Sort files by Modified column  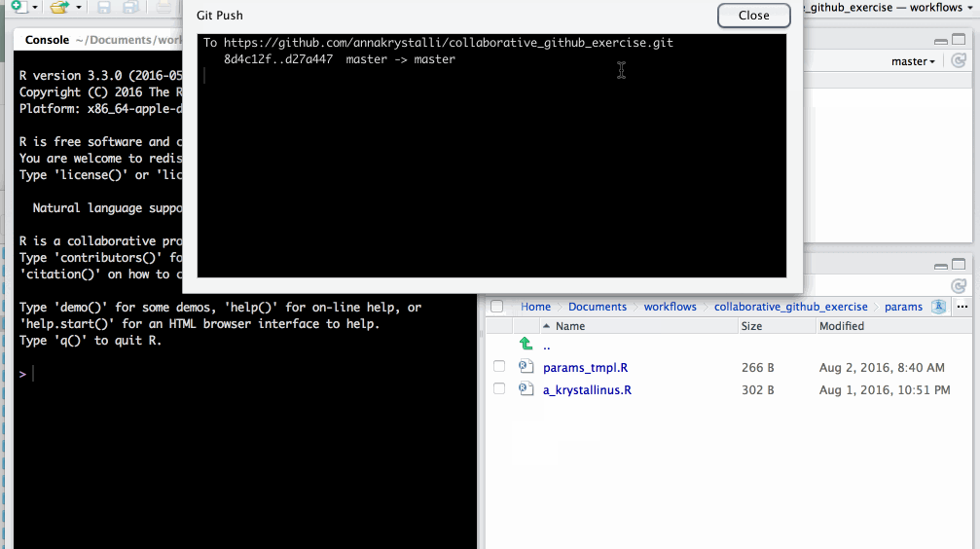click(x=893, y=326)
